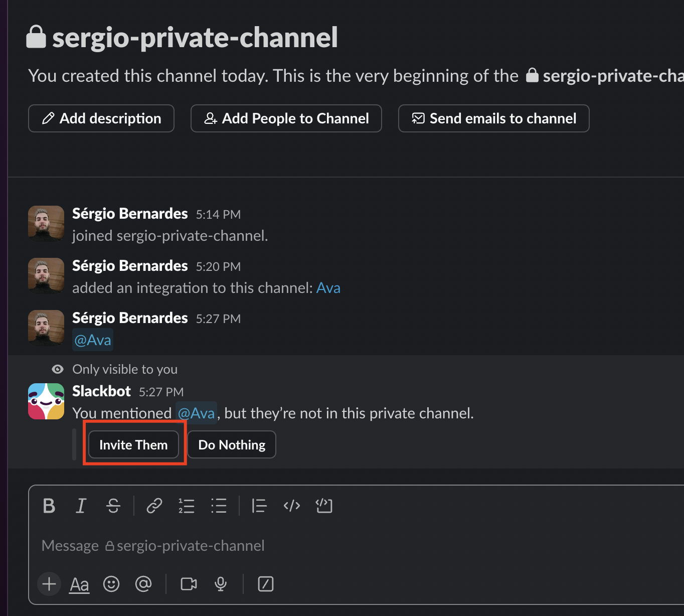Image resolution: width=684 pixels, height=616 pixels.
Task: Open the slash shortcuts menu
Action: coord(266,584)
